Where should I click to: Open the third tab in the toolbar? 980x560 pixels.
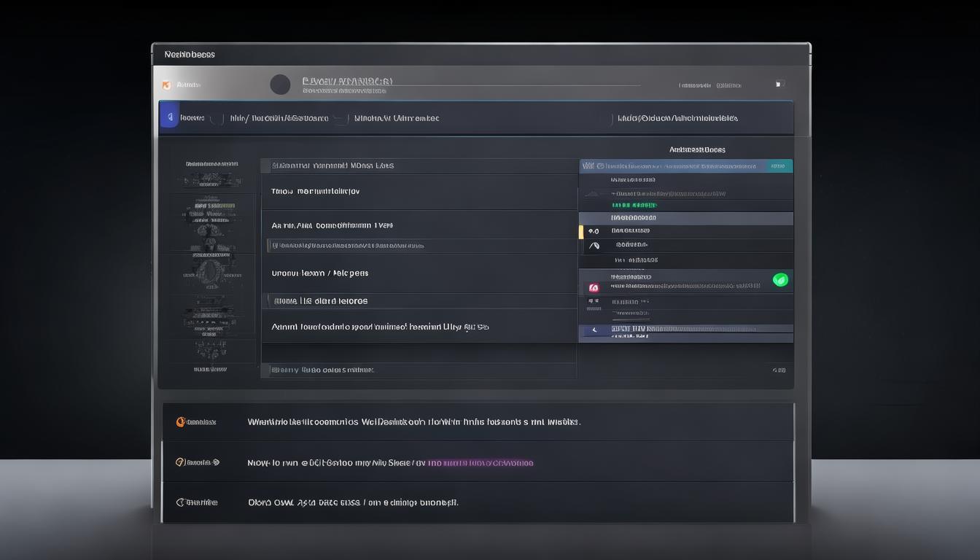click(396, 118)
